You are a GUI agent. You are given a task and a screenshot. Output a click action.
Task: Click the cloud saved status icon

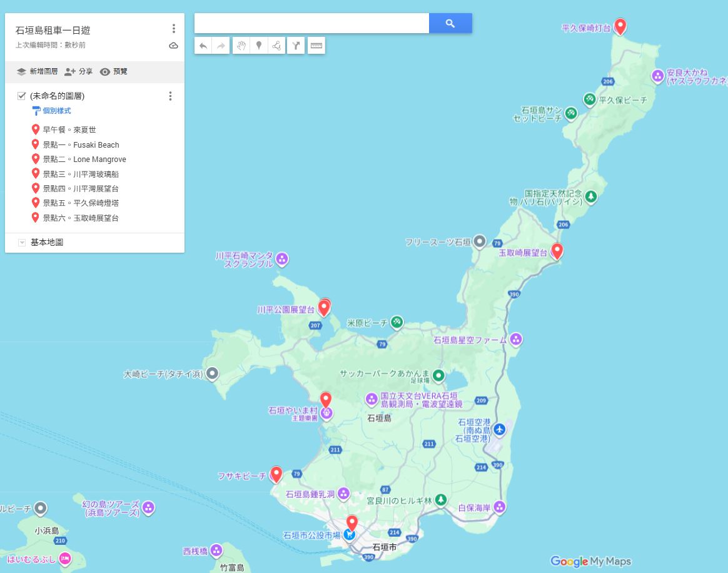[x=174, y=46]
